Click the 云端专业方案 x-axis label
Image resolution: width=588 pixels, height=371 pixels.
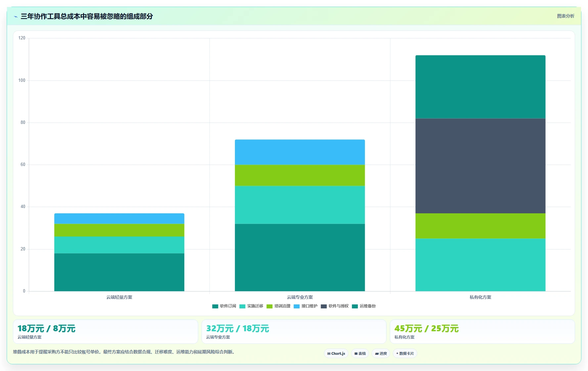pos(300,297)
